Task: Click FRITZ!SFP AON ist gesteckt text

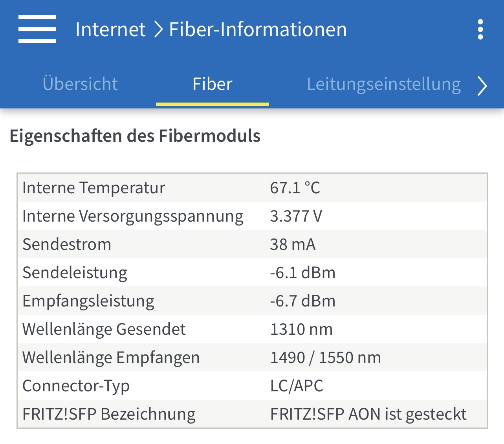Action: coord(368,414)
